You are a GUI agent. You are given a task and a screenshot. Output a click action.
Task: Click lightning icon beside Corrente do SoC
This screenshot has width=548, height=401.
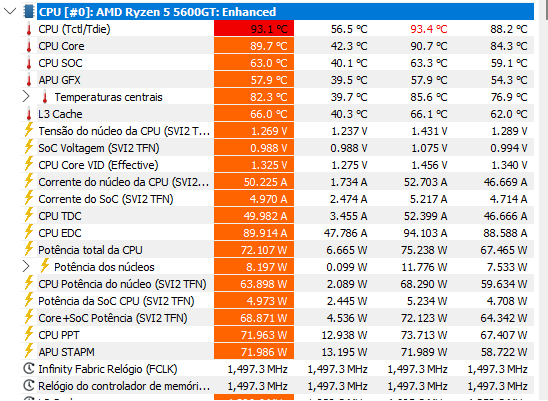(29, 198)
